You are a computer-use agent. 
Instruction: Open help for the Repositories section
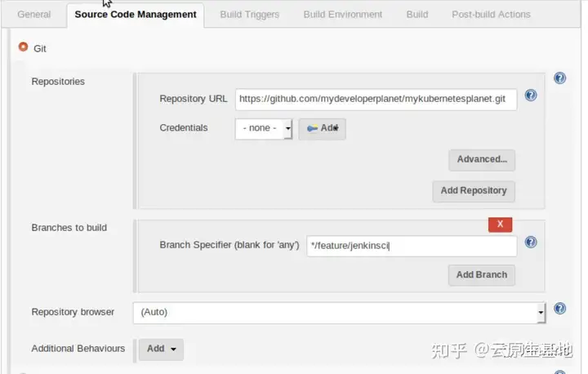click(559, 78)
